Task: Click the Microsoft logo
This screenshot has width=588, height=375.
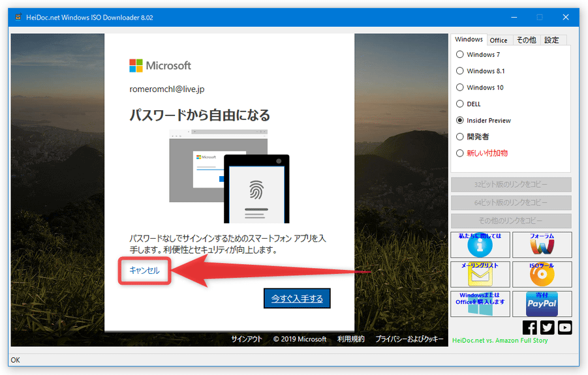Action: (160, 66)
